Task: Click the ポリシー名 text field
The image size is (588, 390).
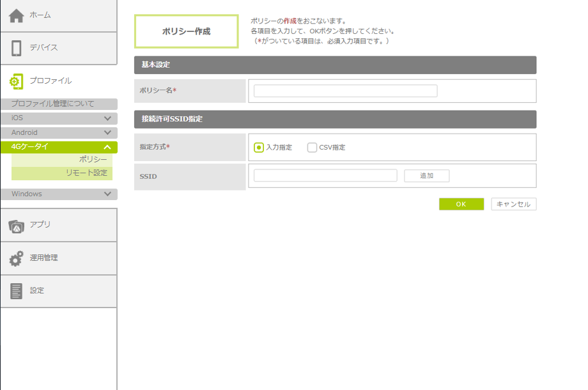Action: [345, 91]
